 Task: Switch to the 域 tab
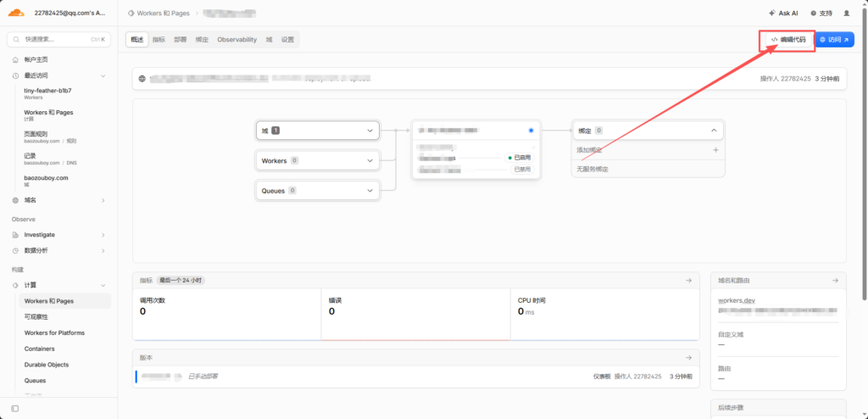click(x=269, y=39)
